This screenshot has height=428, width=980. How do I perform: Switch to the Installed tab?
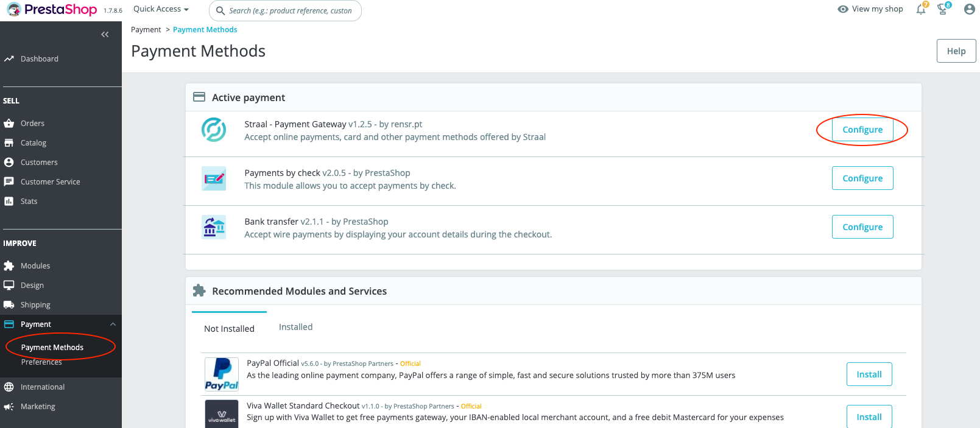click(x=295, y=327)
